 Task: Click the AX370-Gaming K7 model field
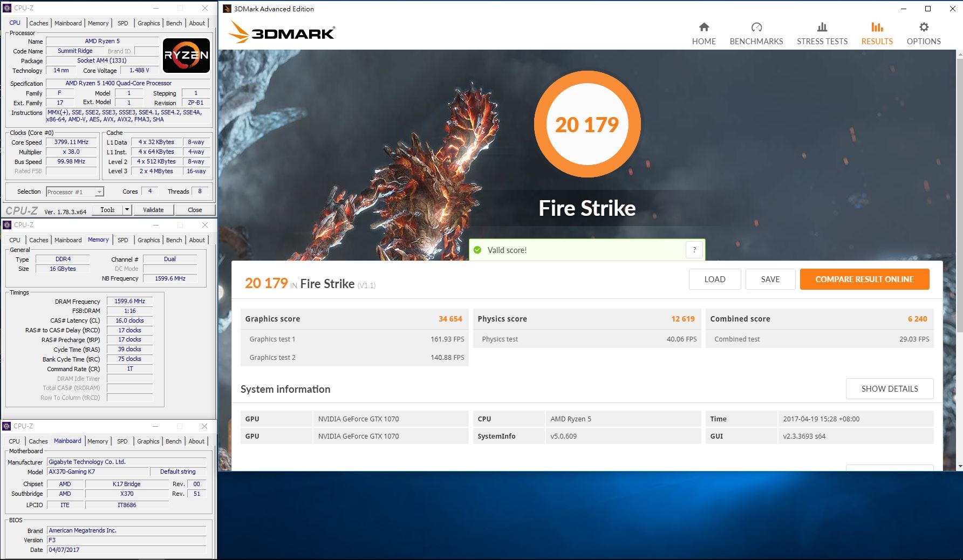98,472
